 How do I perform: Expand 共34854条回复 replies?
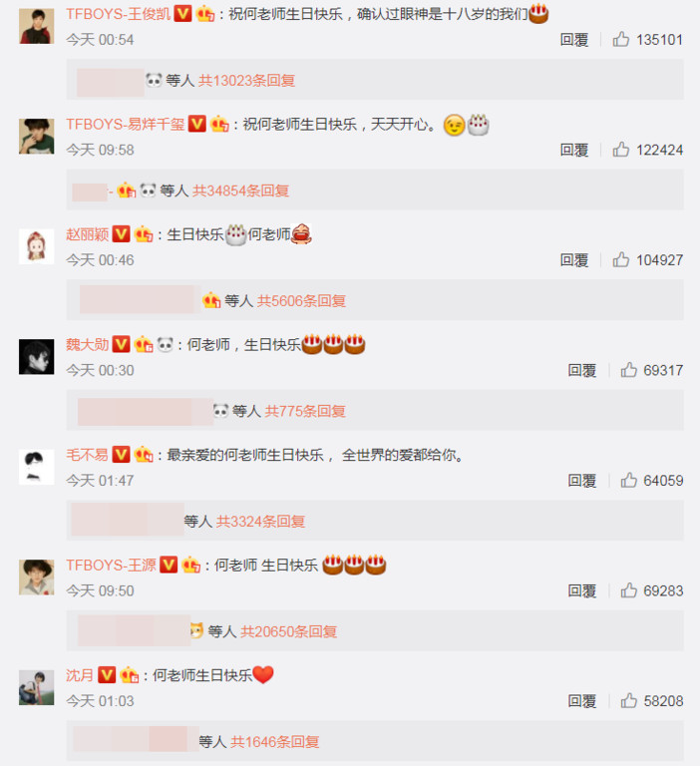(241, 191)
